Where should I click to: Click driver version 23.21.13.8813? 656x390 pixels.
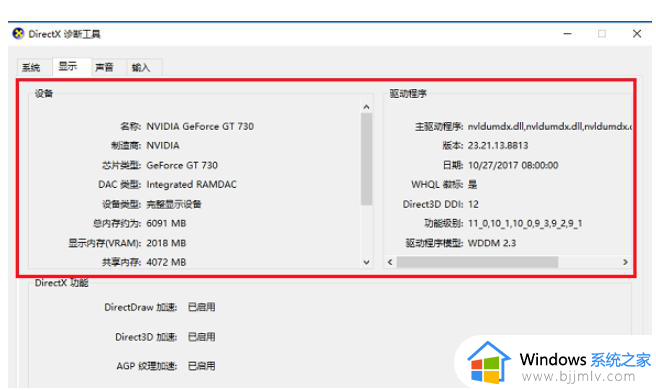click(498, 146)
